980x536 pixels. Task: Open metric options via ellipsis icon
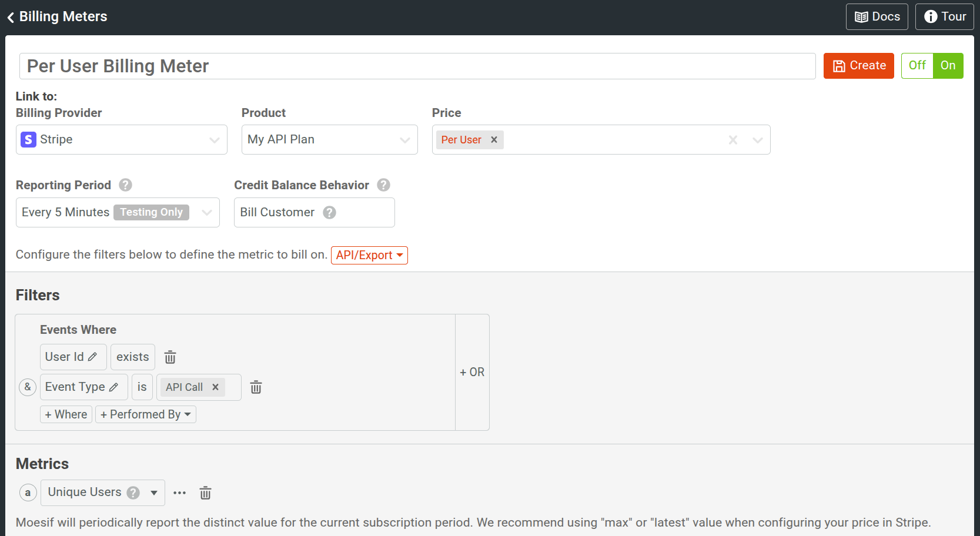tap(179, 493)
